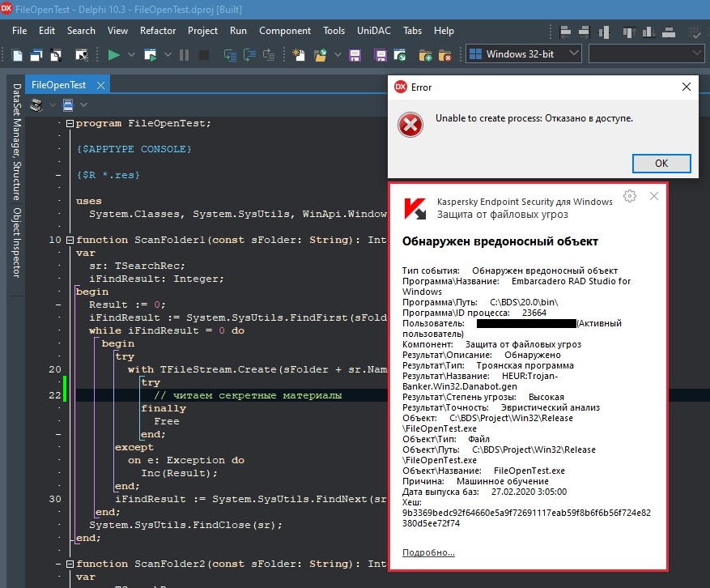Screen dimensions: 710x588
Task: Open Kaspersky notification settings gear
Action: 630,196
